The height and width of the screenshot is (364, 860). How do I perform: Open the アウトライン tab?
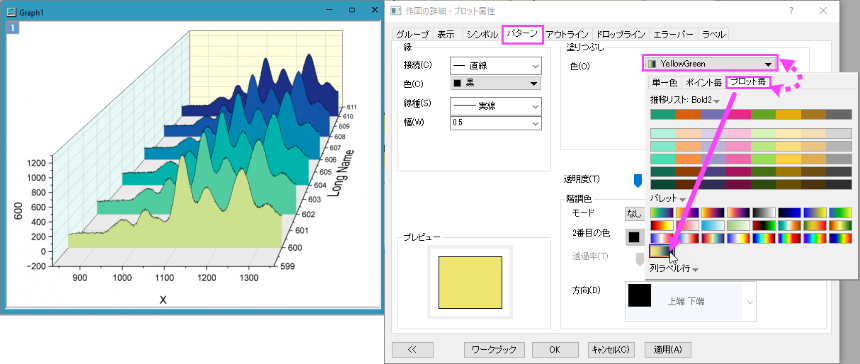(567, 34)
